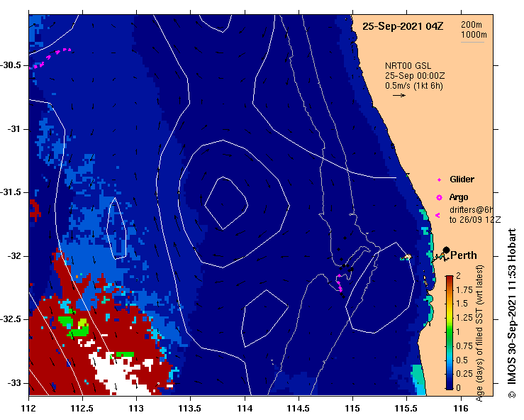Viewport: 524px width, 420px height.
Task: Click the date label 25-Sep-2021 04Z
Action: 403,26
